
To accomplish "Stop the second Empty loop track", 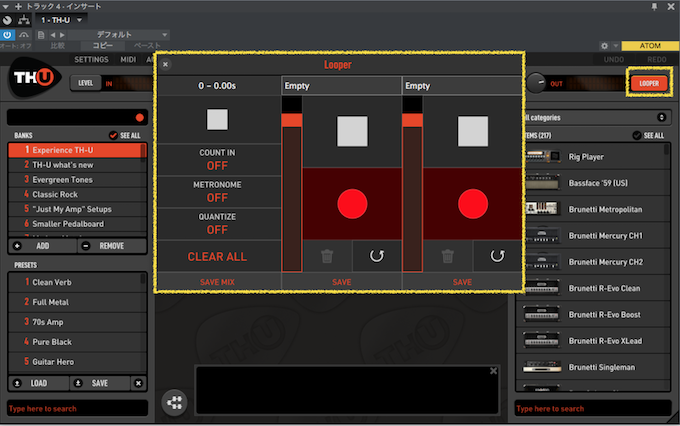I will (473, 131).
